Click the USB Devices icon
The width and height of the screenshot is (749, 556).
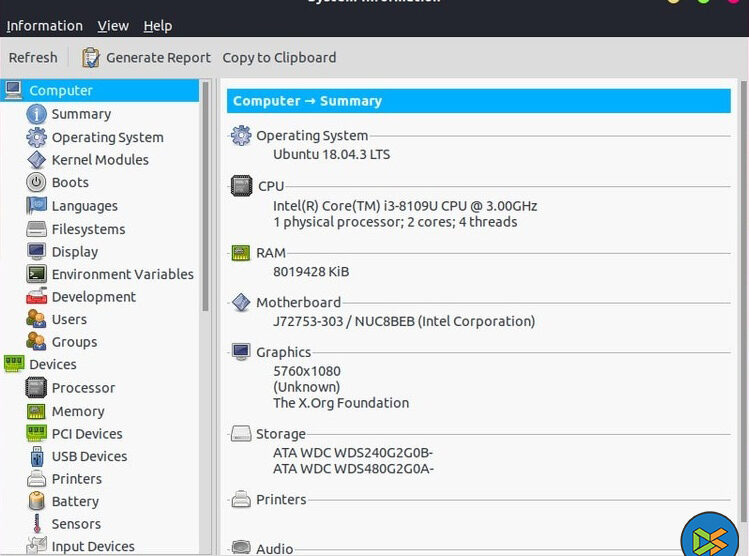pos(36,456)
